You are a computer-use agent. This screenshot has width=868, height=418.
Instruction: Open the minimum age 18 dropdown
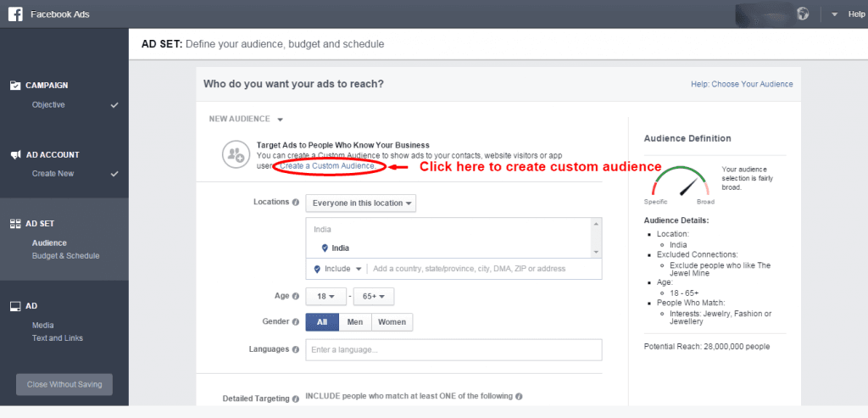pyautogui.click(x=326, y=297)
